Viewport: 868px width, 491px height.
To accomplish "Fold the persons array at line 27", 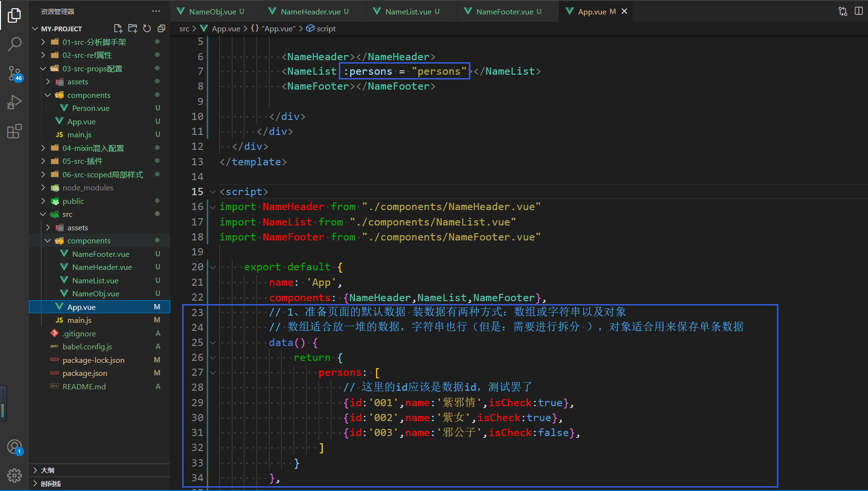I will click(213, 372).
